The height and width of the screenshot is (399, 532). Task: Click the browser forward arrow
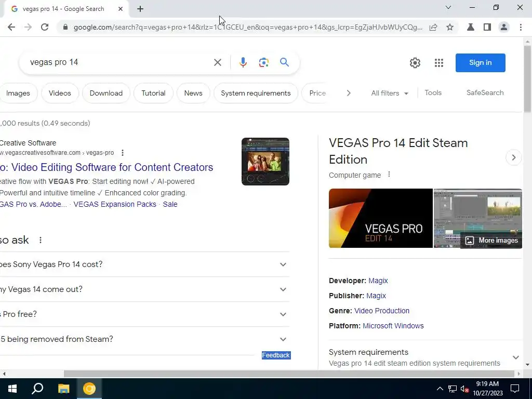(x=28, y=27)
